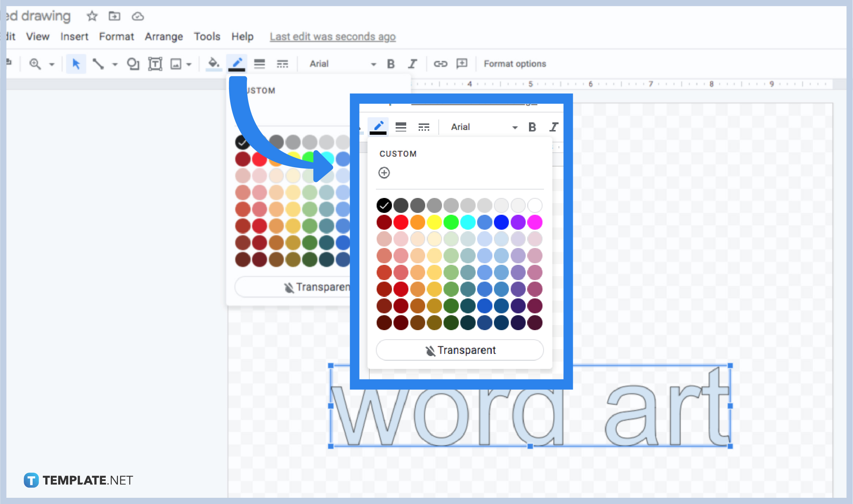Screen dimensions: 853x504
Task: Select the Zoom tool
Action: point(35,64)
